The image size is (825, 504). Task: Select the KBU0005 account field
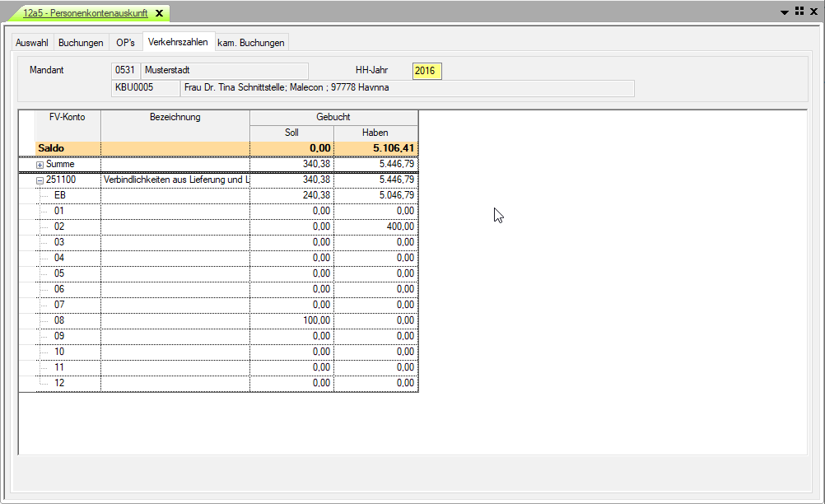[x=143, y=88]
